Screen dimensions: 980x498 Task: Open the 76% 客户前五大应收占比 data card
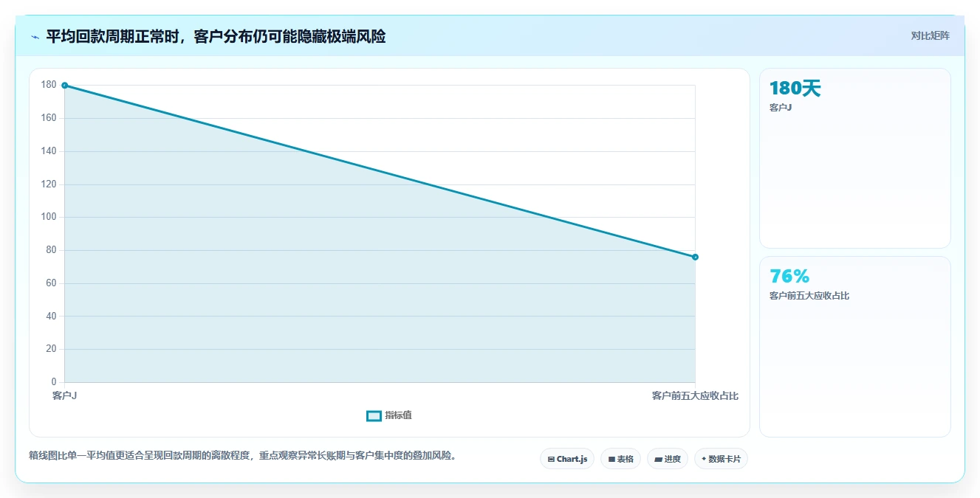(x=854, y=347)
